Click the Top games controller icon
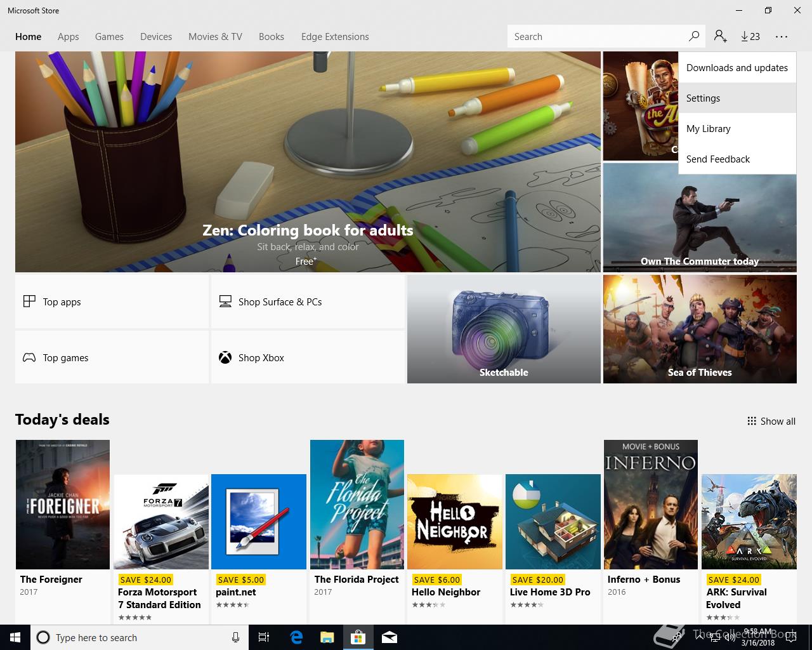 [x=29, y=357]
